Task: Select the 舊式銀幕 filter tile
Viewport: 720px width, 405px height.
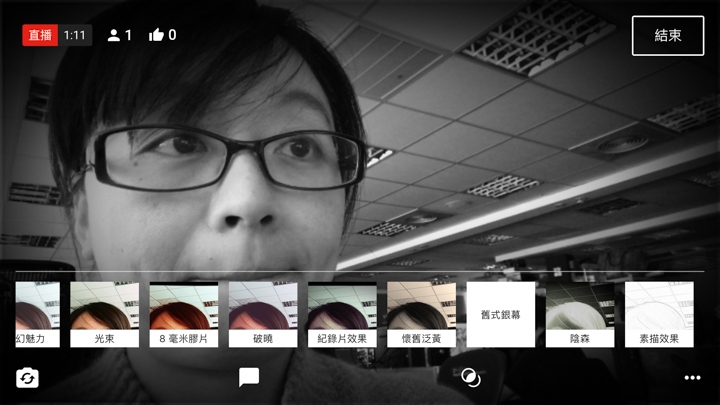Action: coord(501,315)
